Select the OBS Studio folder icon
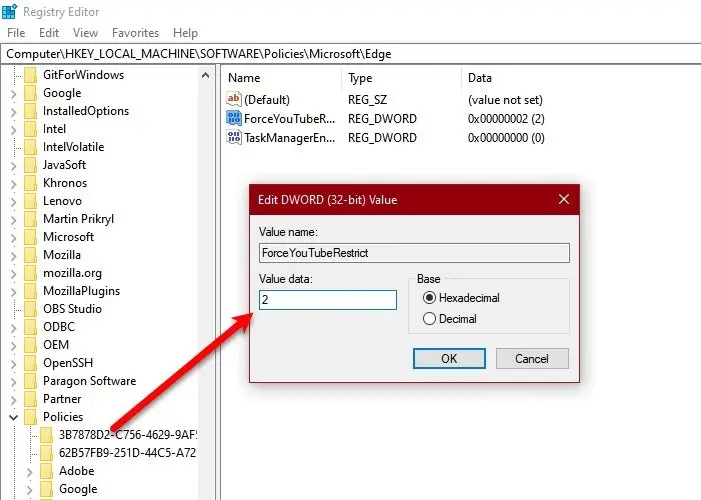The height and width of the screenshot is (500, 701). [30, 309]
